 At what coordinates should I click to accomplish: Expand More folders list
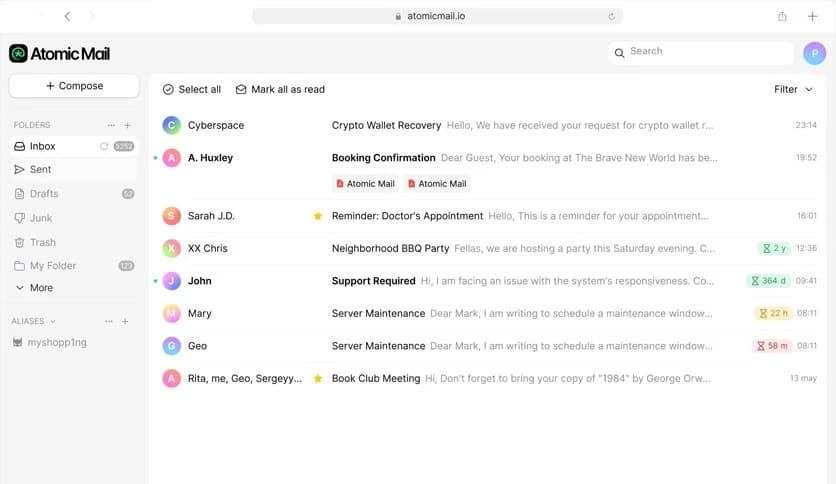tap(34, 288)
